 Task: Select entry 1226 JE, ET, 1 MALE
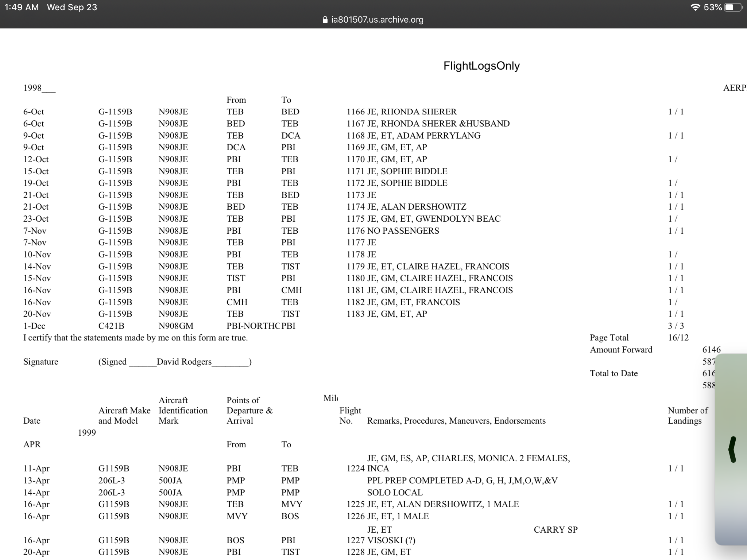pyautogui.click(x=388, y=516)
